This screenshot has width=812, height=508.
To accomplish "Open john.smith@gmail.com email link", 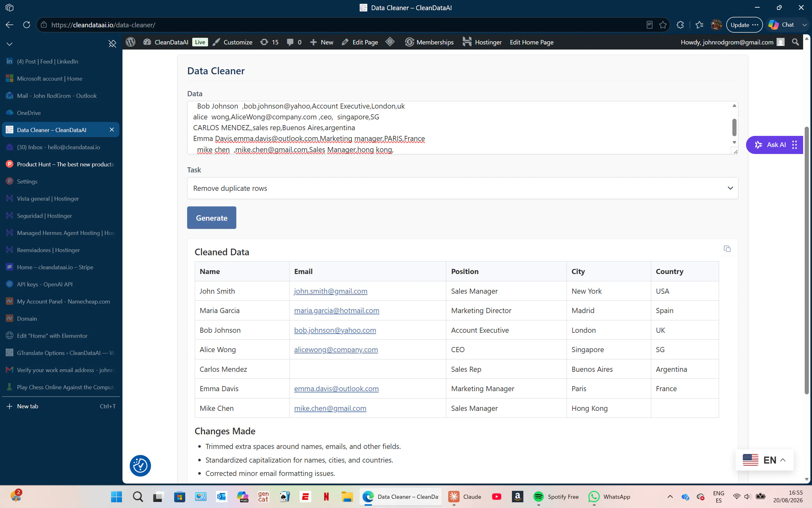I will point(331,291).
